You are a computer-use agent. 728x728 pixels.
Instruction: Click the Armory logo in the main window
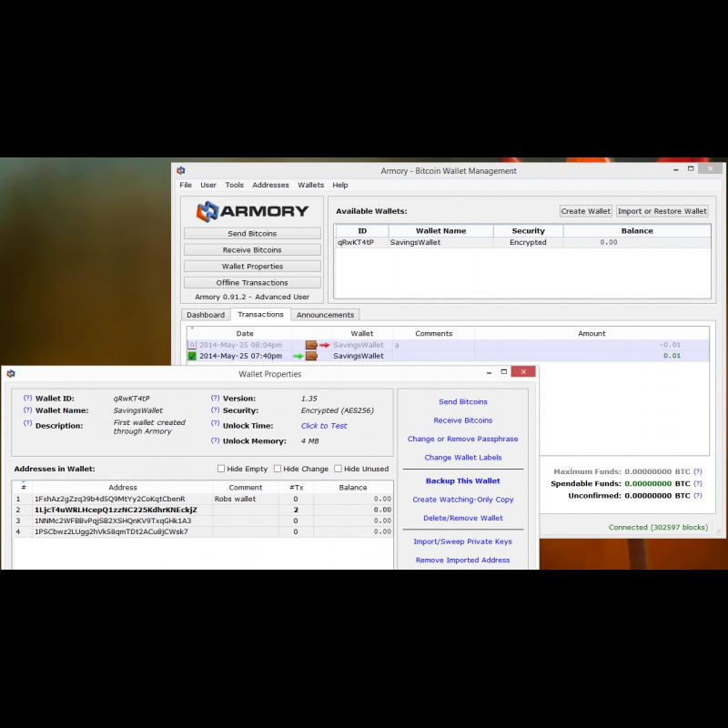252,211
